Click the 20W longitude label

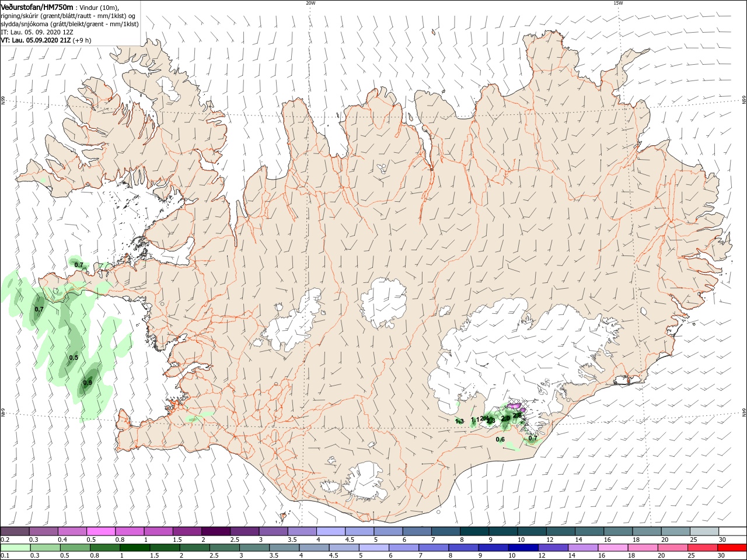click(310, 2)
